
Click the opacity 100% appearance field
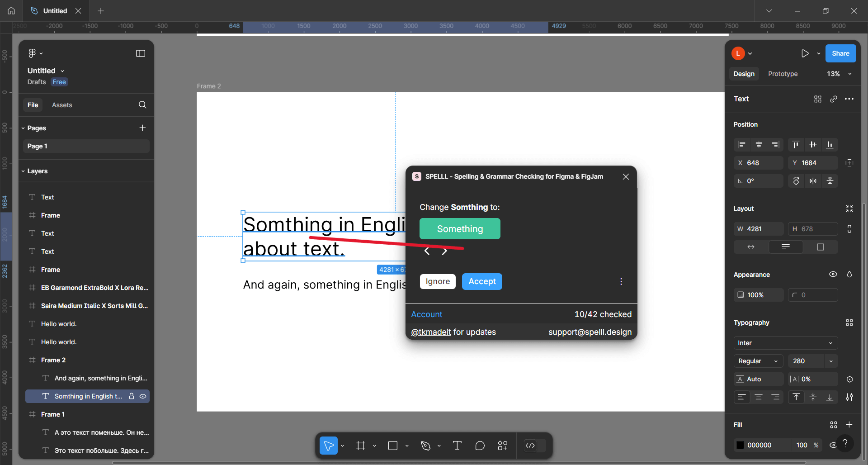(x=759, y=295)
